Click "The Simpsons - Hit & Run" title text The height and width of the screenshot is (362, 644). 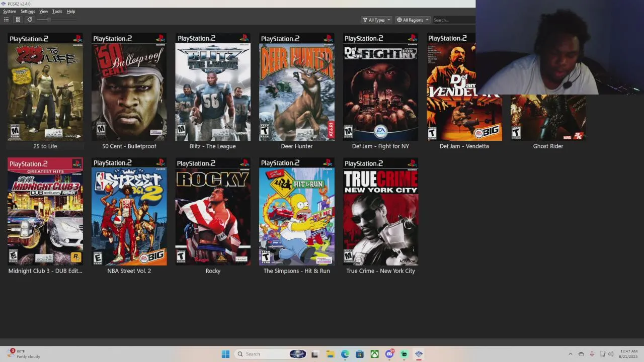tap(297, 271)
